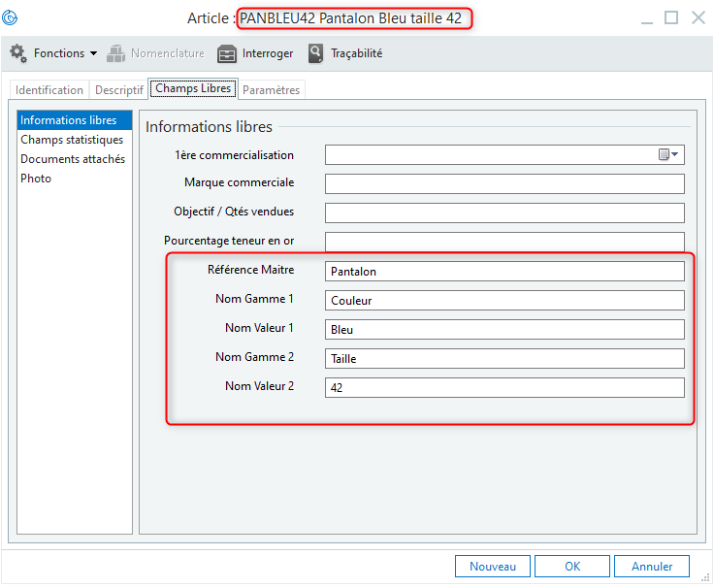This screenshot has width=714, height=588.
Task: Expand the Fonctions dropdown arrow
Action: [x=93, y=54]
